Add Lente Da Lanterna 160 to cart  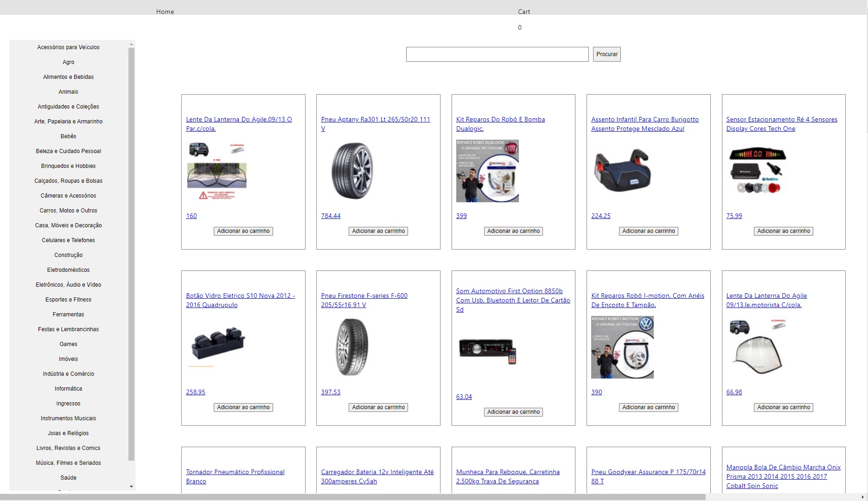tap(243, 231)
